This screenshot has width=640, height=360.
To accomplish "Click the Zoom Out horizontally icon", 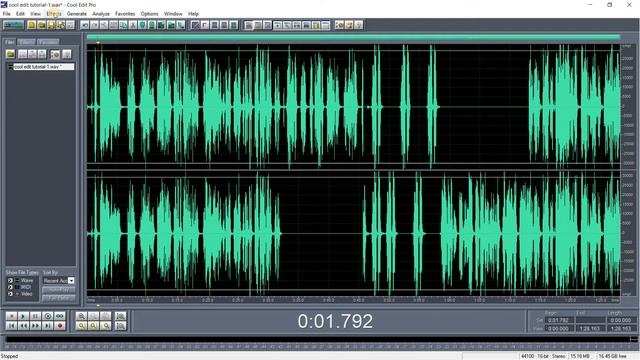I will coord(93,316).
